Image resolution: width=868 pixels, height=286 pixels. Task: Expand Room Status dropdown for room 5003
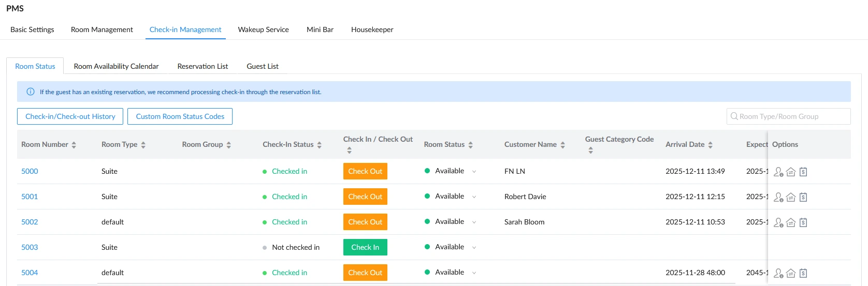474,248
